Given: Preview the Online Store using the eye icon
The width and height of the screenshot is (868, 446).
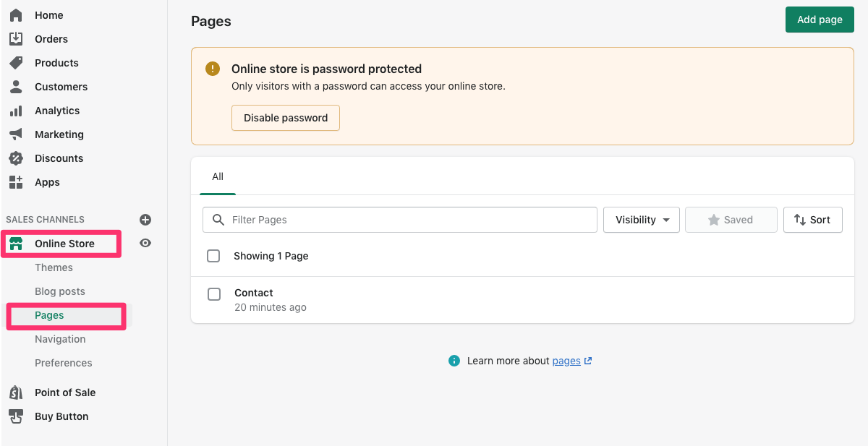Looking at the screenshot, I should pyautogui.click(x=145, y=243).
